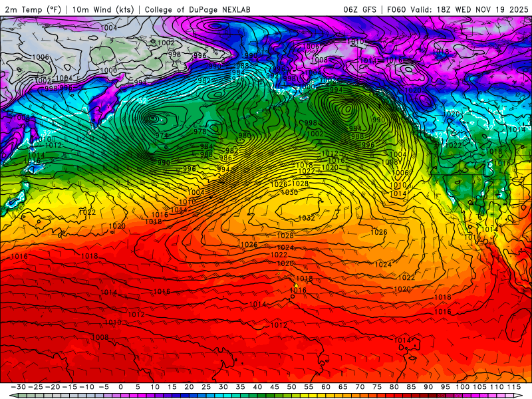Screen dimensions: 532x399
Task: Click the 50 value on temperature legend
Action: pos(291,387)
